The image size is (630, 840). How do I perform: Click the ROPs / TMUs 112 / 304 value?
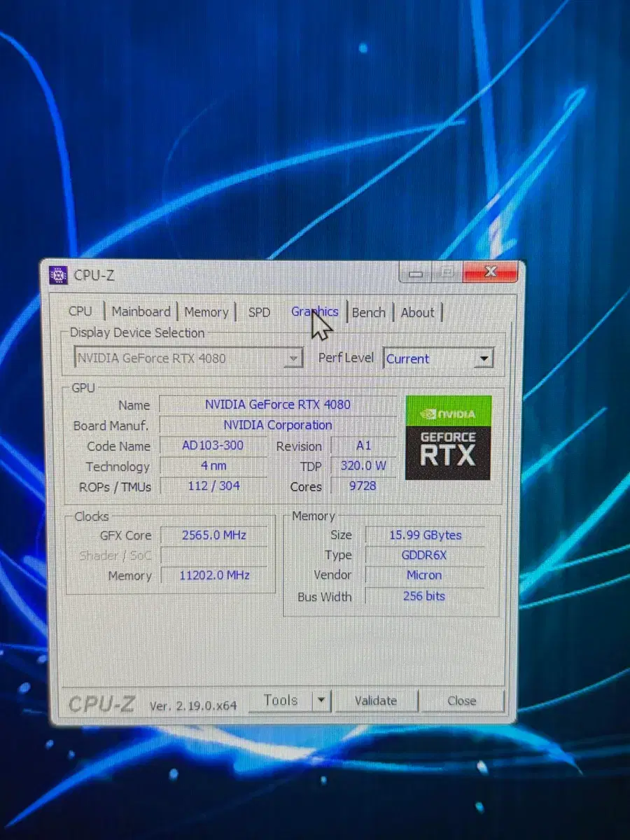point(213,486)
